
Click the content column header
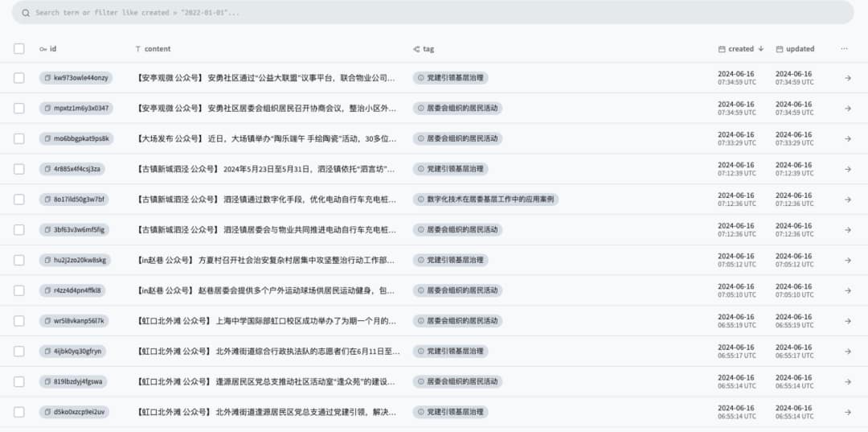pos(157,49)
